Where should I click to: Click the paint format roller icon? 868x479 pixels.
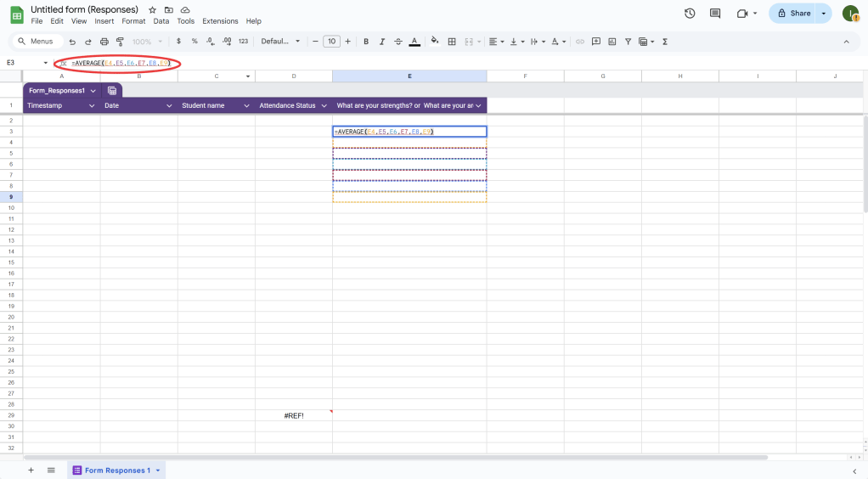coord(120,41)
